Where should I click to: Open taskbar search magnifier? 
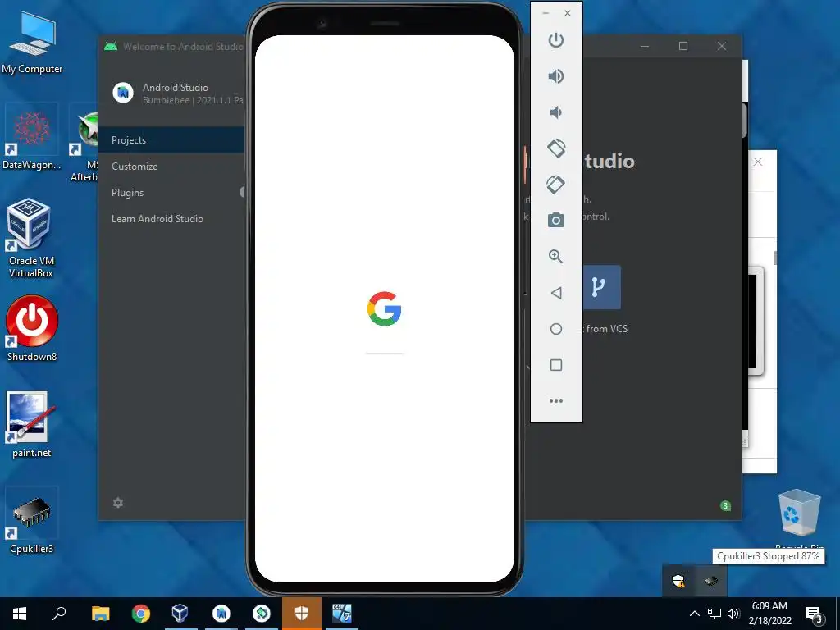59,614
